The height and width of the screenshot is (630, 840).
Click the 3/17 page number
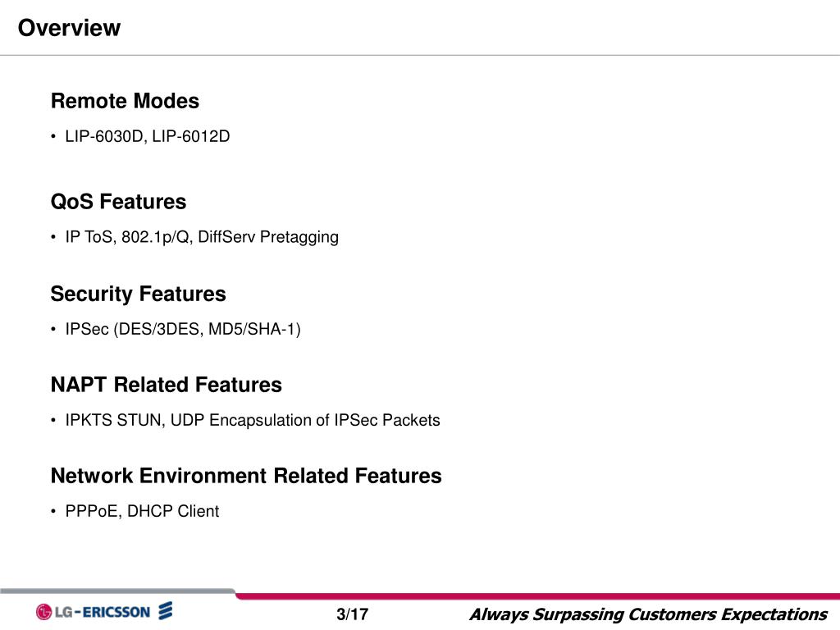click(x=353, y=614)
